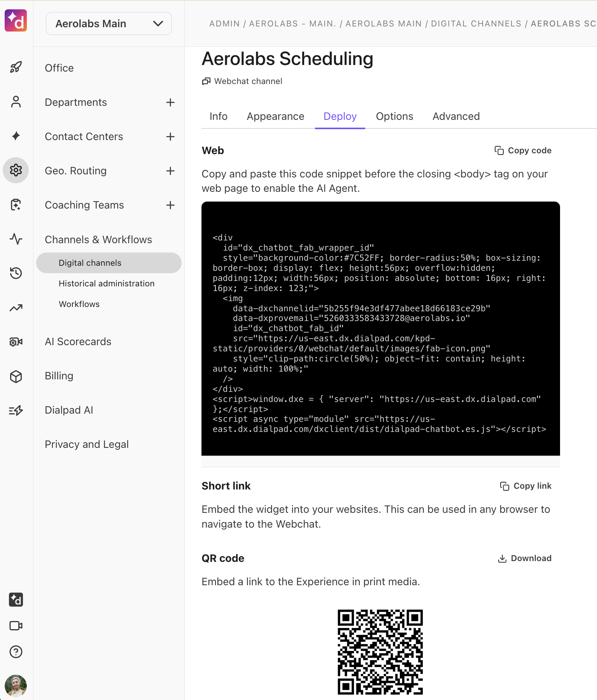Open the Dialpad AI settings
The width and height of the screenshot is (597, 700).
[69, 410]
